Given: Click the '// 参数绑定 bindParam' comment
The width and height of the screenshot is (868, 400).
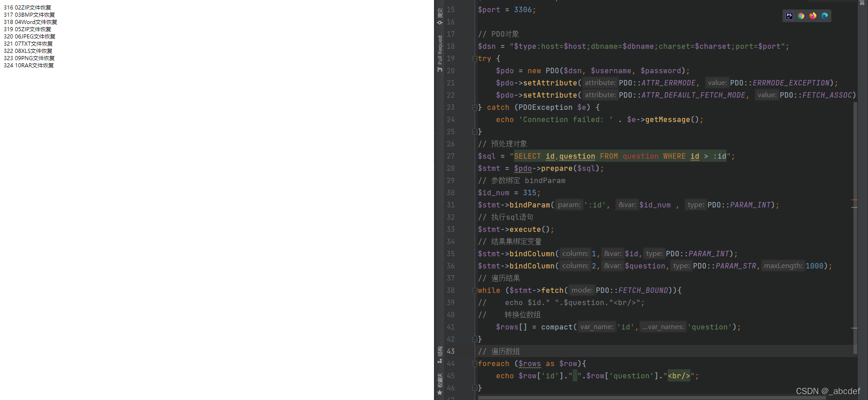Looking at the screenshot, I should 522,181.
